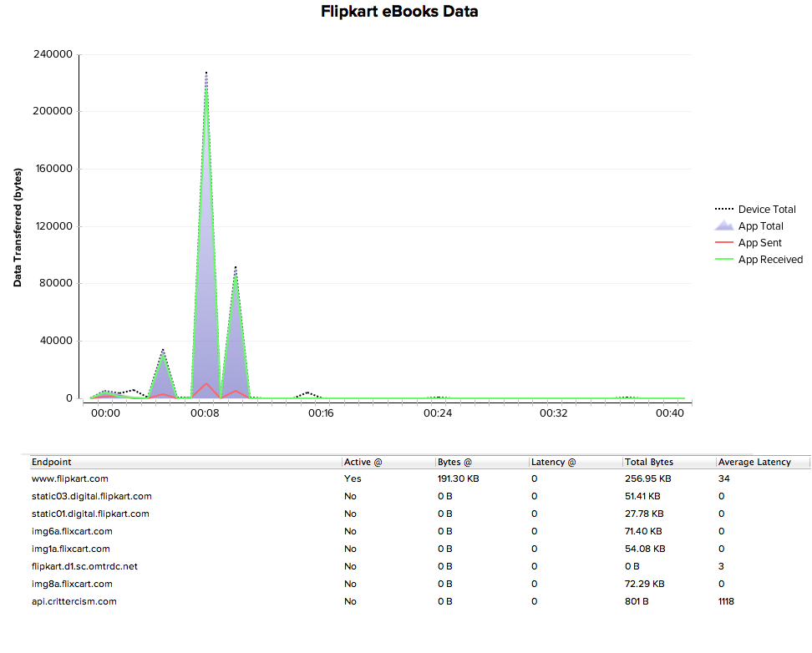The height and width of the screenshot is (653, 812).
Task: Select the api.crittercism.com endpoint
Action: click(x=74, y=602)
